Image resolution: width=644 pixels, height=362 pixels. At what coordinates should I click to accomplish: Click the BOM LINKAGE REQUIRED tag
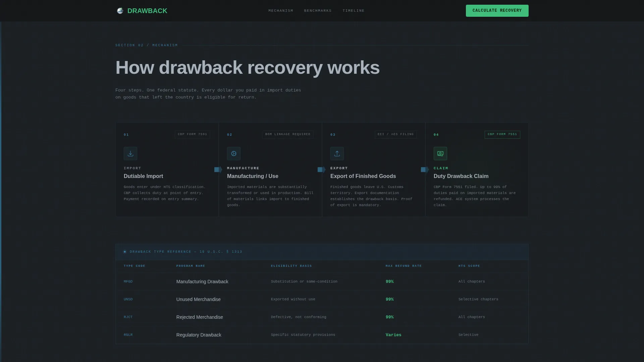[x=288, y=134]
